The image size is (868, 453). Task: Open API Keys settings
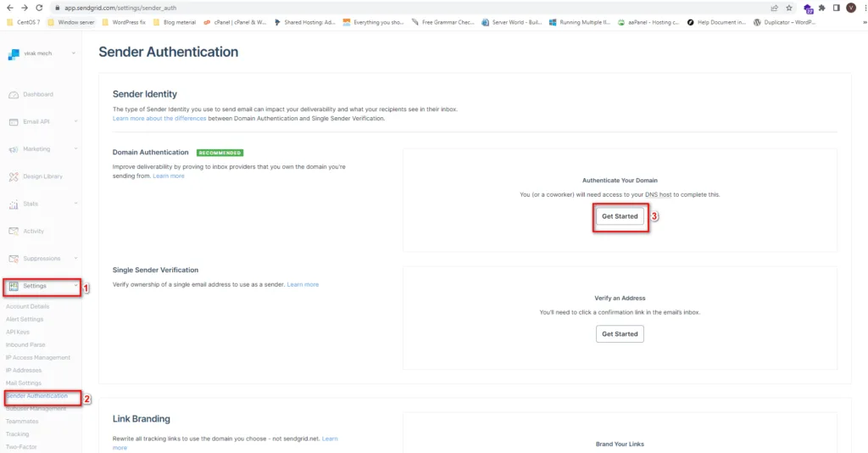coord(18,332)
